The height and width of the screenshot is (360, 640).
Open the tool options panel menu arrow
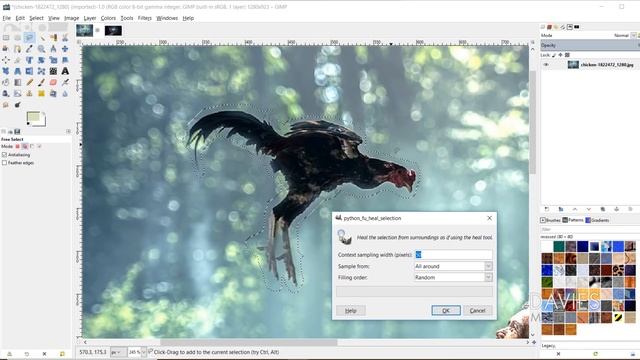click(x=68, y=131)
